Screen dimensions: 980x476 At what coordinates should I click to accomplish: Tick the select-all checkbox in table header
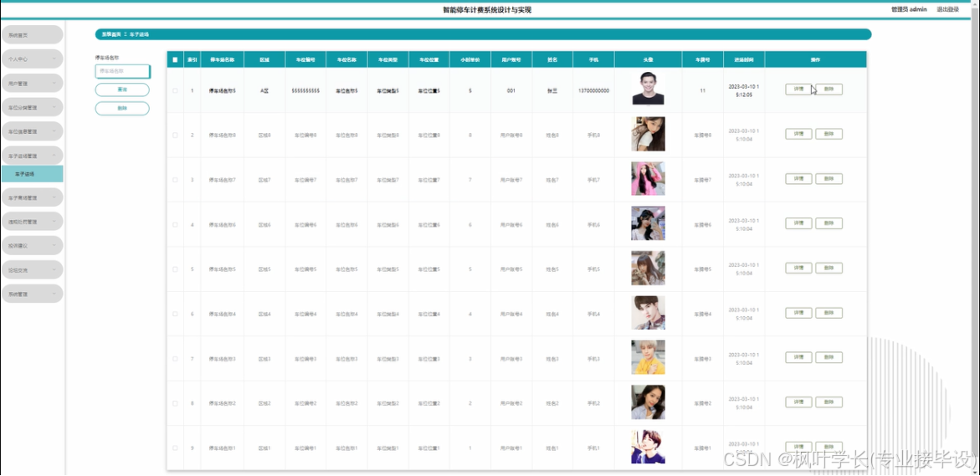(x=175, y=60)
